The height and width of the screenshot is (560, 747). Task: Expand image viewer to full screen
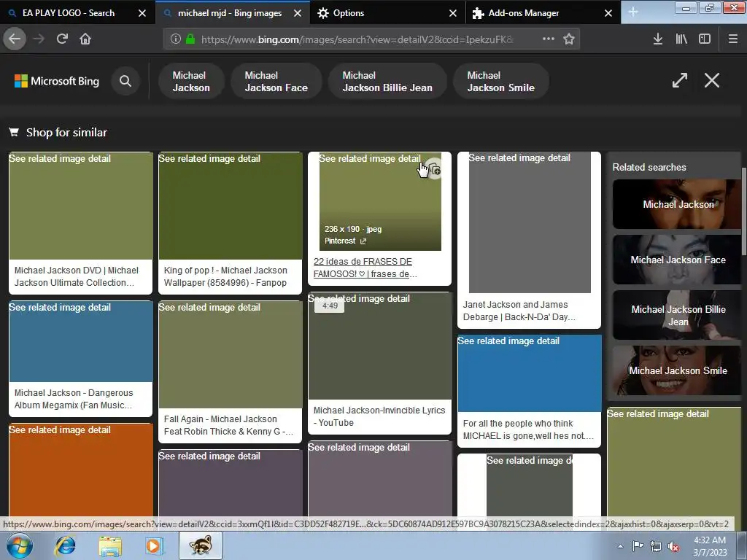click(x=679, y=80)
